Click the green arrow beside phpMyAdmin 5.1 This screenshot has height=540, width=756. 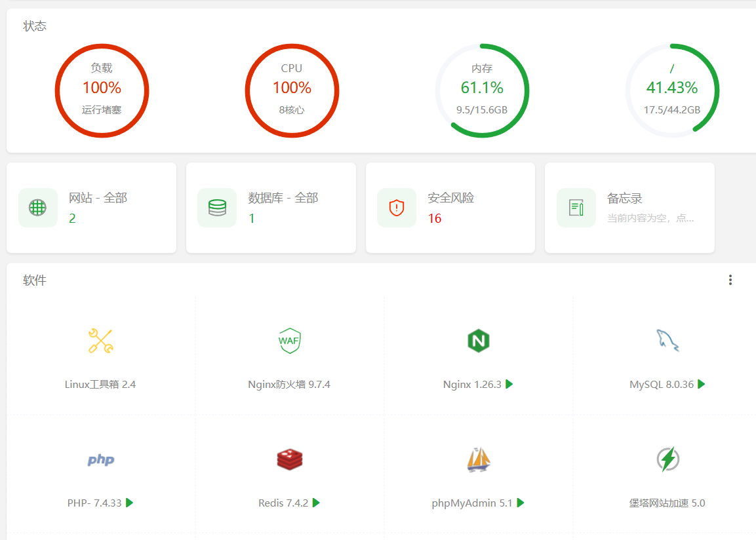point(520,503)
